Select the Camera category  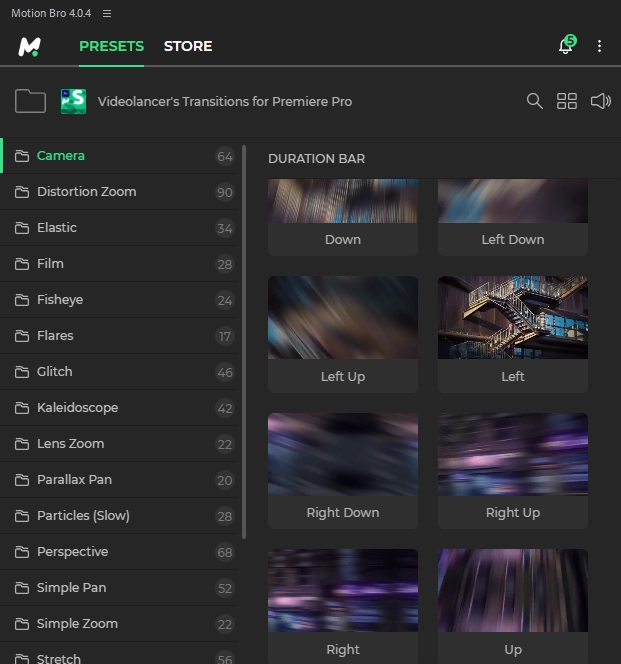tap(120, 156)
